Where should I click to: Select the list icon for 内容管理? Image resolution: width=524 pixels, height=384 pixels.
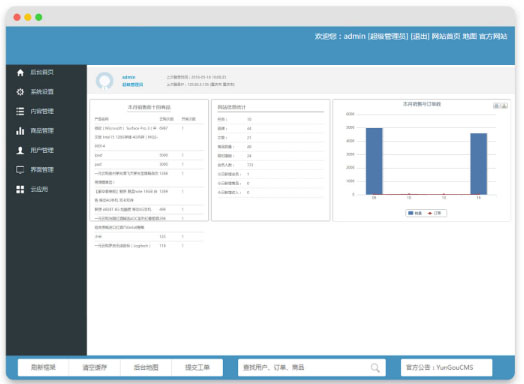[x=20, y=111]
